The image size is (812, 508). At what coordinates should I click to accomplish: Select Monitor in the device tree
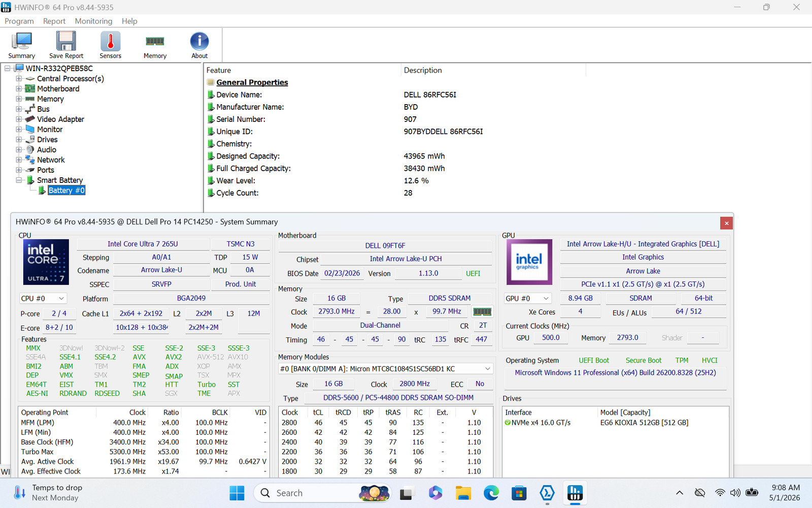point(50,130)
